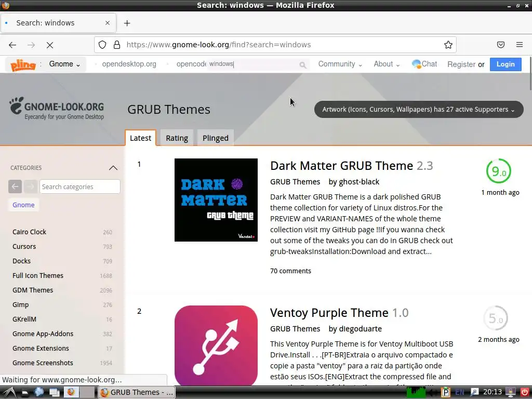
Task: Click the site search field containing 'windows'
Action: coord(258,64)
